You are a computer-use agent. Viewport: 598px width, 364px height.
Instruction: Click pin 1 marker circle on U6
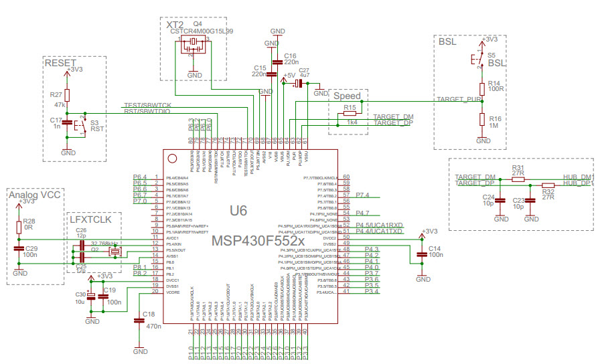(x=172, y=159)
